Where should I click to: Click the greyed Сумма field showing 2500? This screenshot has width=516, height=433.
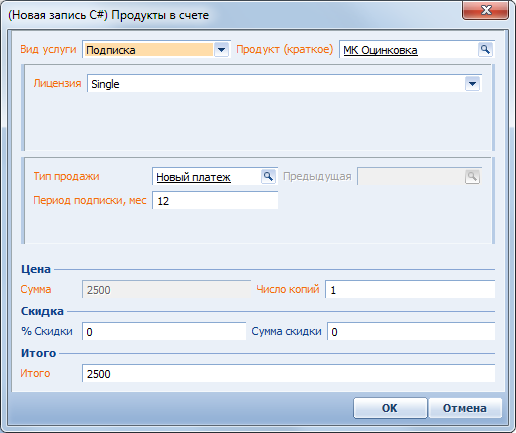pyautogui.click(x=166, y=289)
